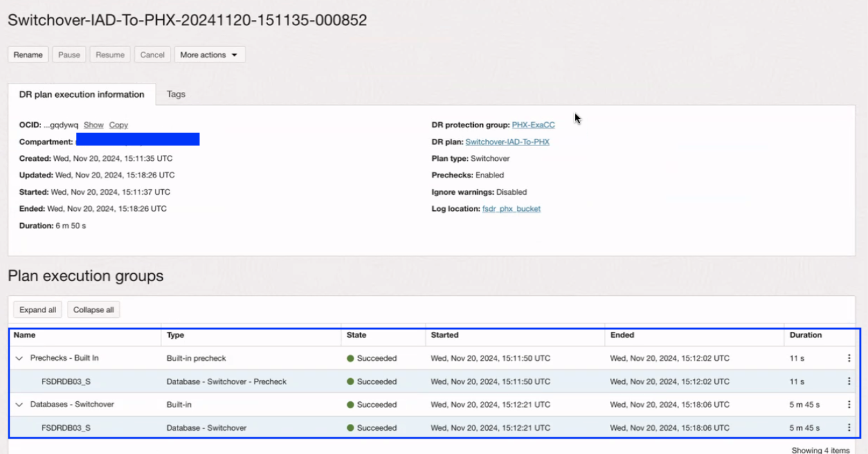The width and height of the screenshot is (868, 454).
Task: Click Collapse all button
Action: [x=94, y=310]
